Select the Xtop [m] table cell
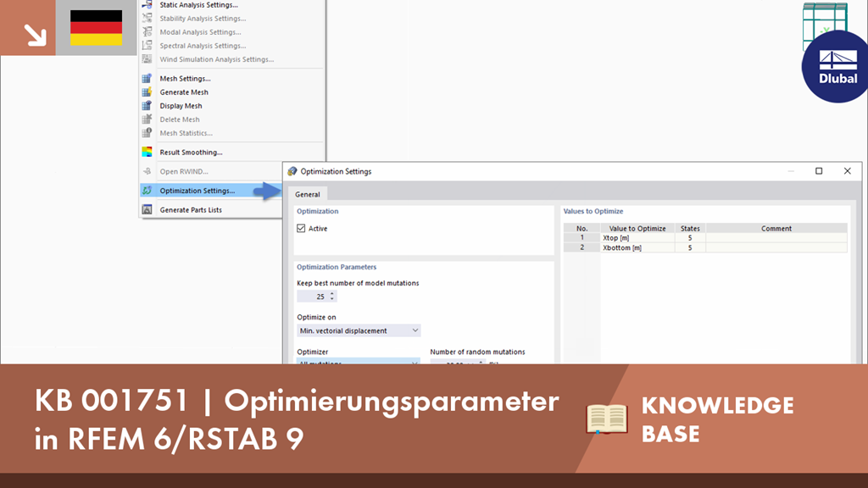Image resolution: width=868 pixels, height=488 pixels. point(637,238)
